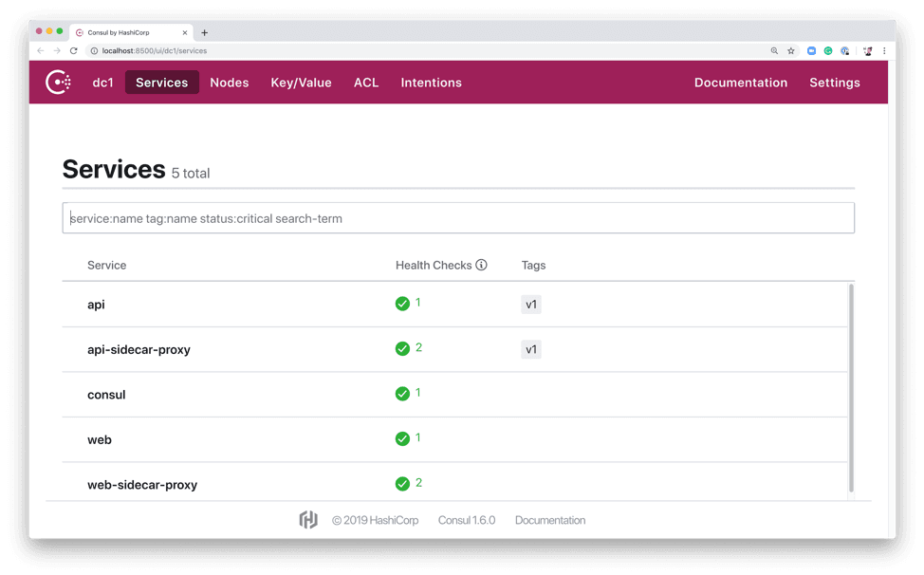Click the Consul logo in navbar
The image size is (924, 575).
[59, 83]
